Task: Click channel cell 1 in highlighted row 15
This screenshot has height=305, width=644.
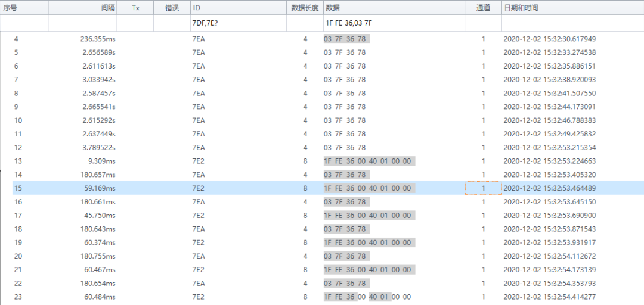Action: 484,188
